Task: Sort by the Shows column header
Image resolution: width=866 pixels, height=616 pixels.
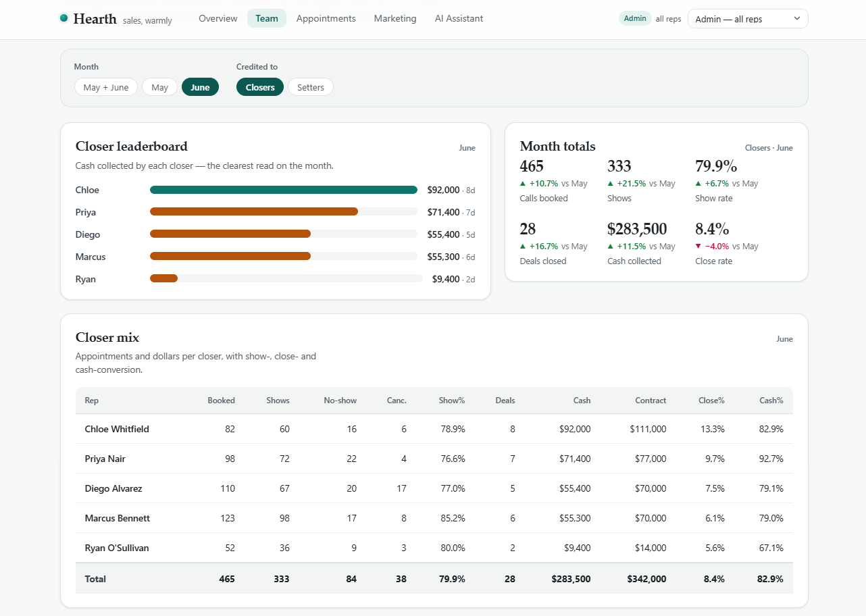Action: click(278, 401)
